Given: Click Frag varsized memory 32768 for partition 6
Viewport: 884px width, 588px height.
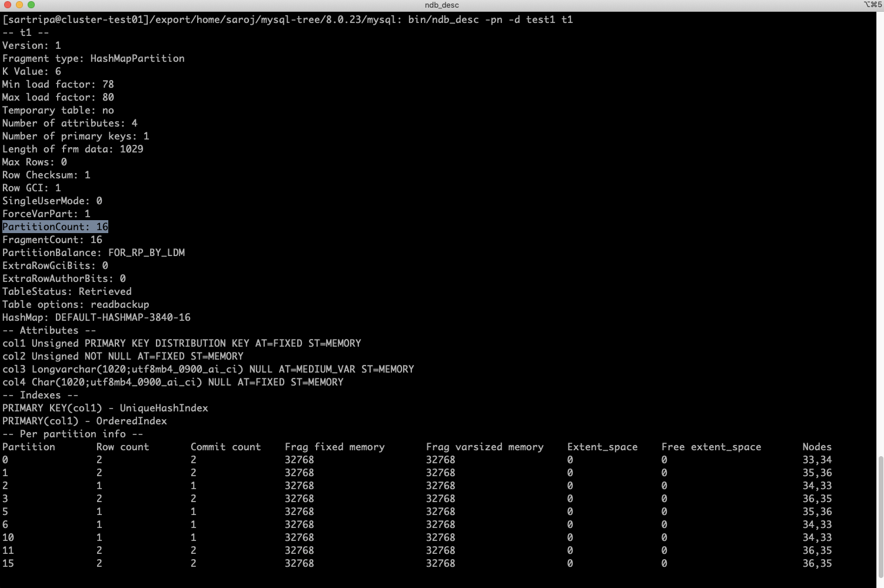Looking at the screenshot, I should pyautogui.click(x=441, y=524).
